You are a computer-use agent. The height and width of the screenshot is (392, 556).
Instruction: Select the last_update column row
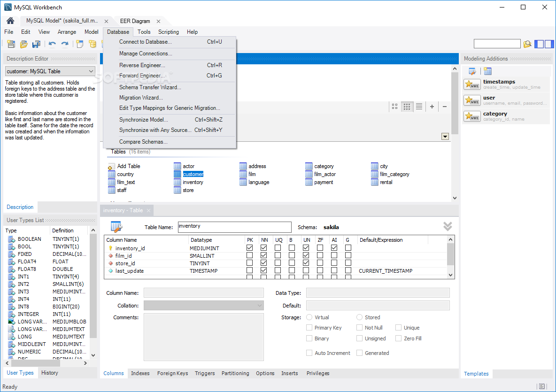click(275, 271)
